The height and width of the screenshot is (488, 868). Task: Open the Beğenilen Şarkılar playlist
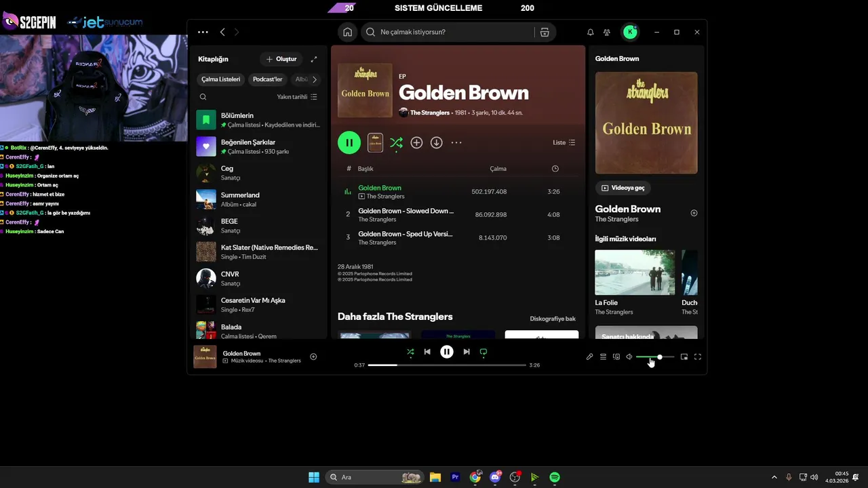pos(258,146)
